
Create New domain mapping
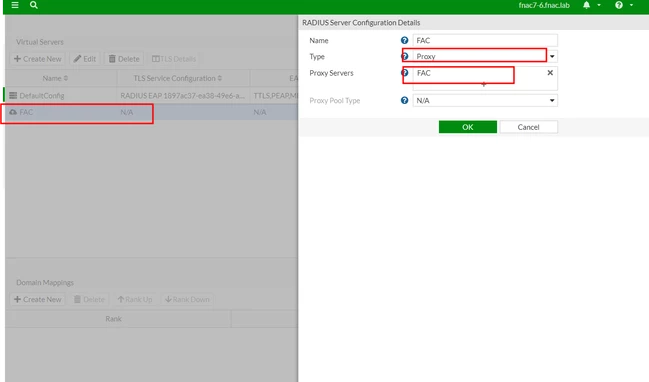pos(38,299)
